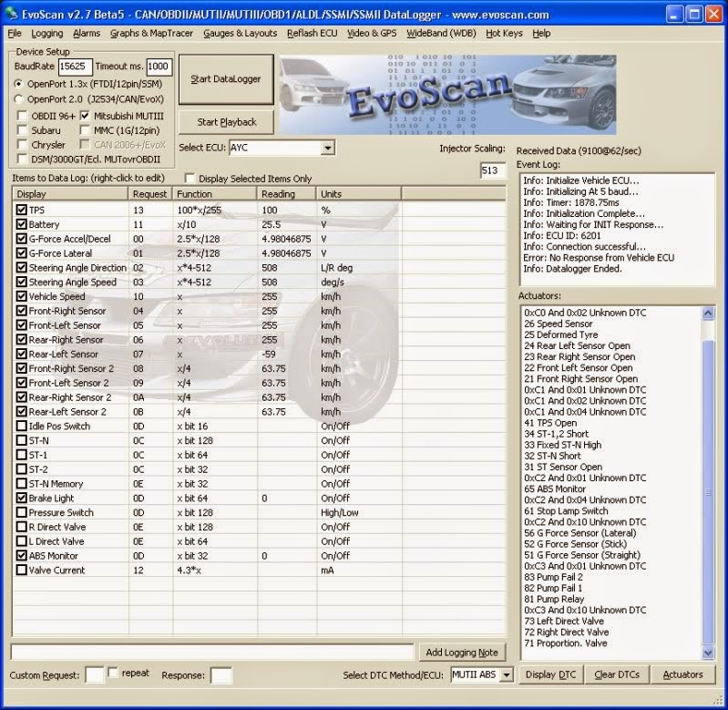Click the Request column header

pos(150,194)
